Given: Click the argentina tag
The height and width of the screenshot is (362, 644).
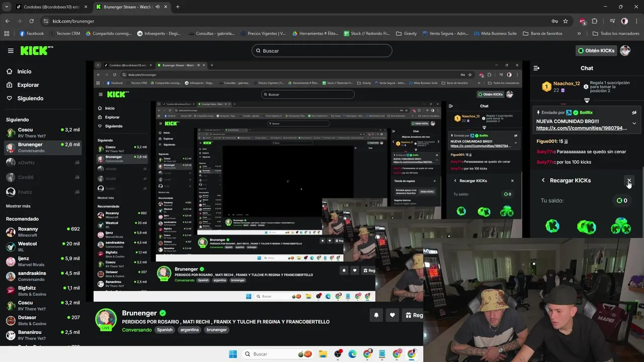Looking at the screenshot, I should pyautogui.click(x=190, y=330).
